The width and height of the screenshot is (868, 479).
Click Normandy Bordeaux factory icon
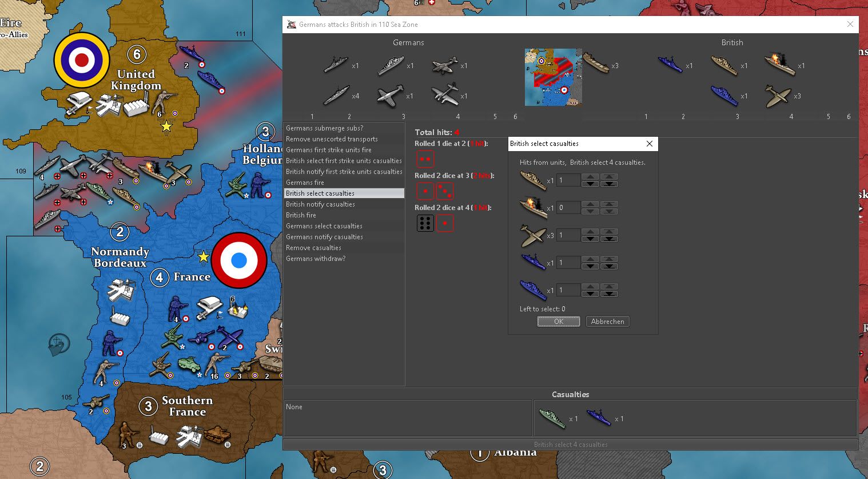point(120,316)
